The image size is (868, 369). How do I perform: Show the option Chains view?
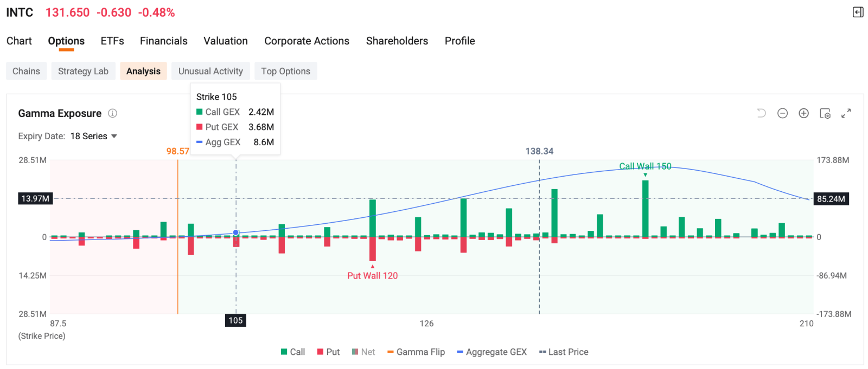(26, 71)
